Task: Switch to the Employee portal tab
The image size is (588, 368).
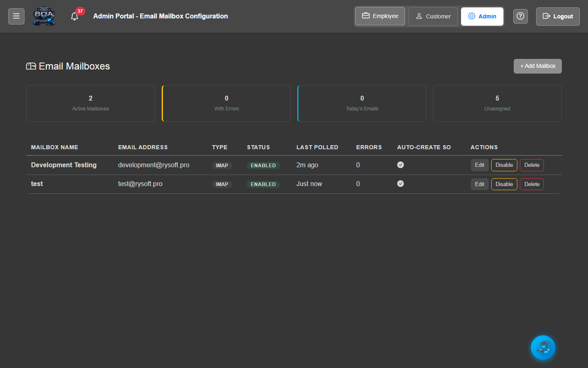Action: tap(380, 16)
